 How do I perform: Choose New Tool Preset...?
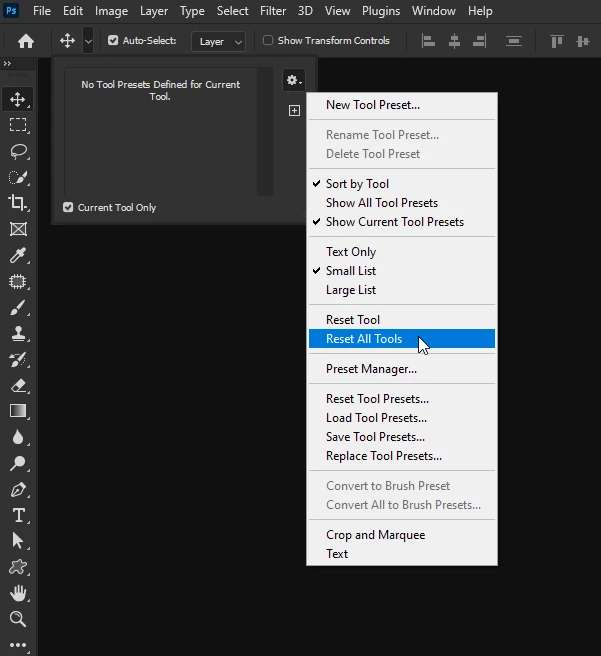402,105
